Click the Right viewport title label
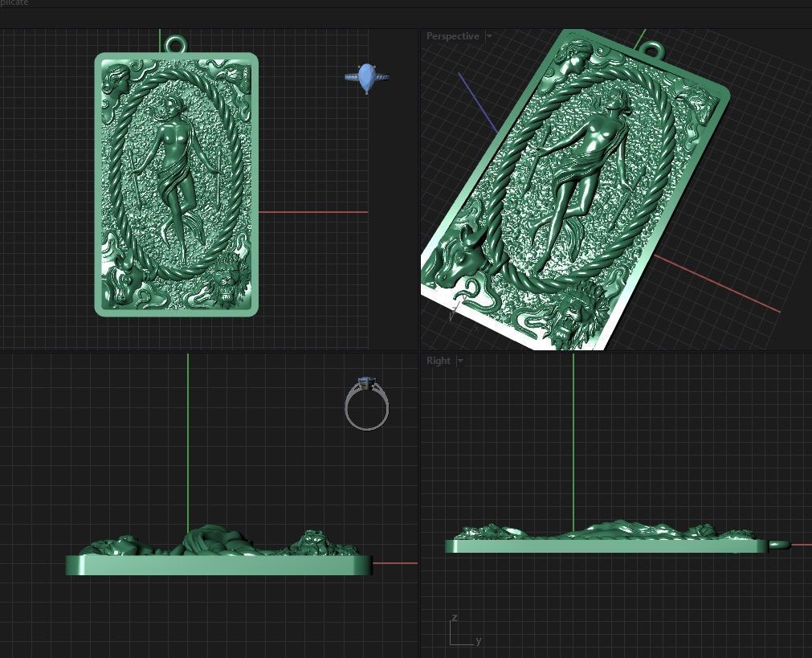Viewport: 812px width, 658px height. [x=438, y=361]
